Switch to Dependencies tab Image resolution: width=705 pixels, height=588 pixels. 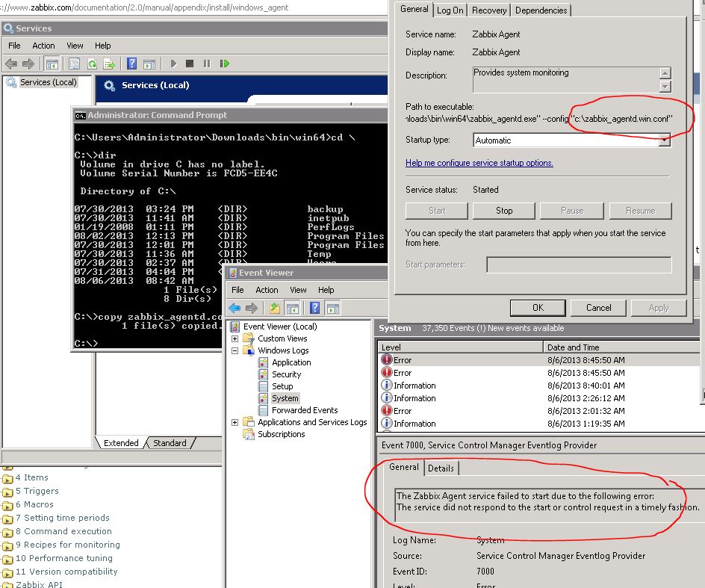(541, 10)
